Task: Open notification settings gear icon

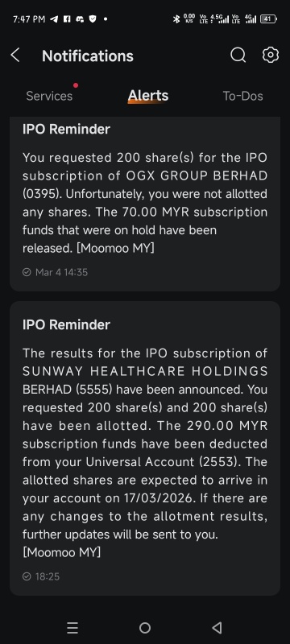Action: click(271, 55)
